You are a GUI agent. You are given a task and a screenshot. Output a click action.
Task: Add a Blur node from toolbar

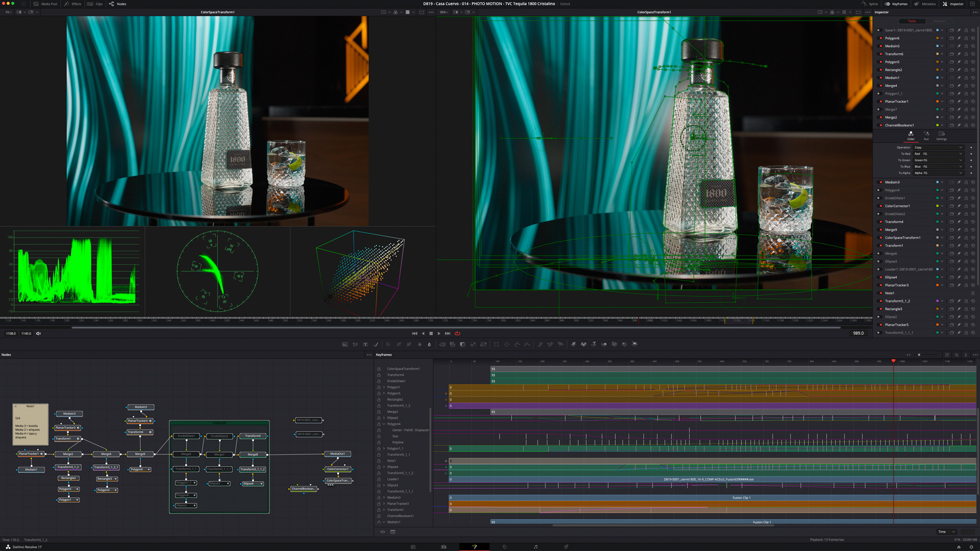pyautogui.click(x=430, y=344)
